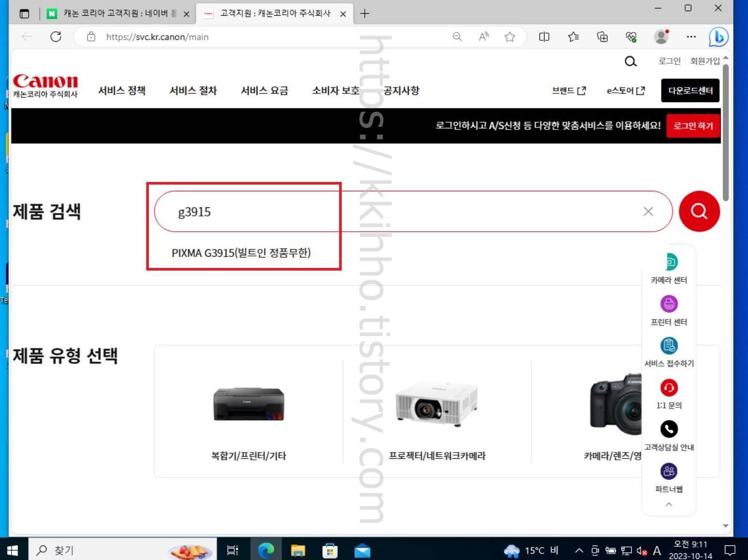This screenshot has width=748, height=560.
Task: Open the 소비자 보호 menu
Action: (x=335, y=90)
